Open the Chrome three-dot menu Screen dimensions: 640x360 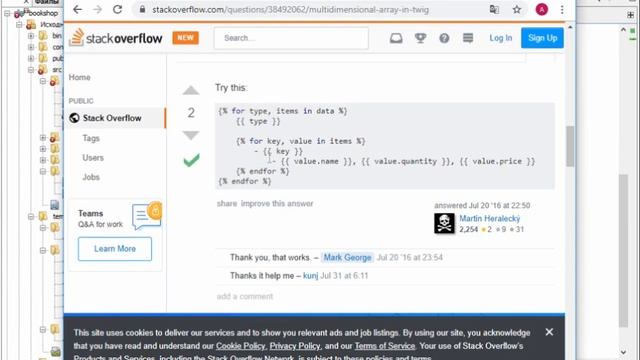[x=562, y=9]
